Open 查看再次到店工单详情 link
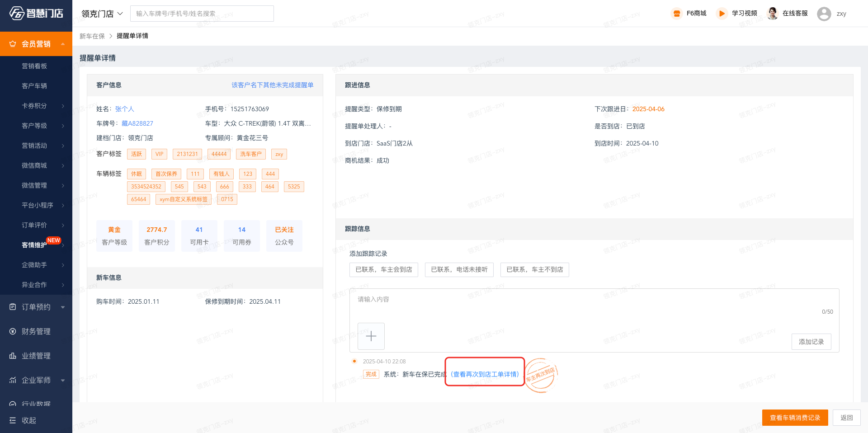The height and width of the screenshot is (433, 868). coord(485,374)
